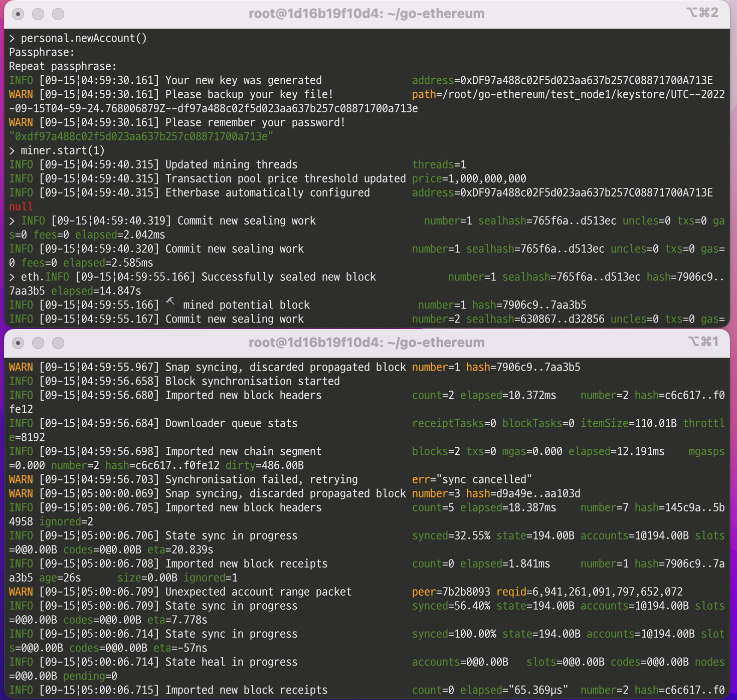
Task: Click the 'synced=32.55%' value
Action: click(x=451, y=536)
